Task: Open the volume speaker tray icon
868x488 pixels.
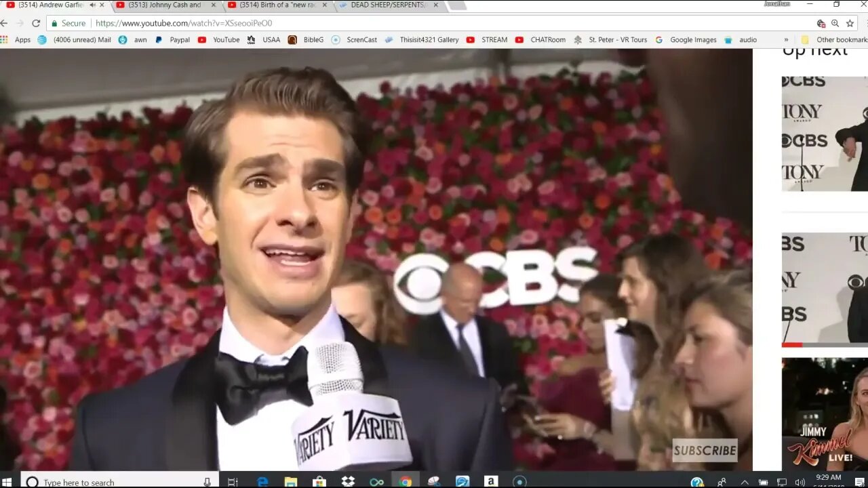Action: tap(800, 482)
